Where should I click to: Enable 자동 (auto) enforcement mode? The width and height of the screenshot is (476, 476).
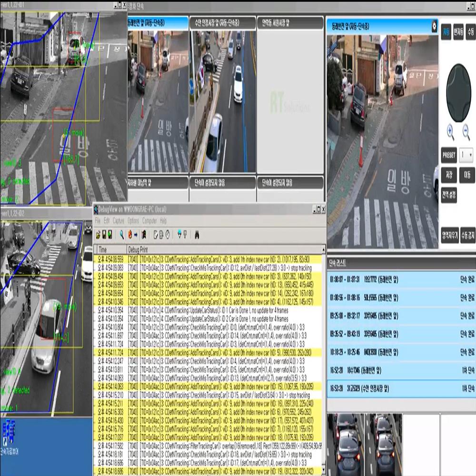tap(446, 31)
